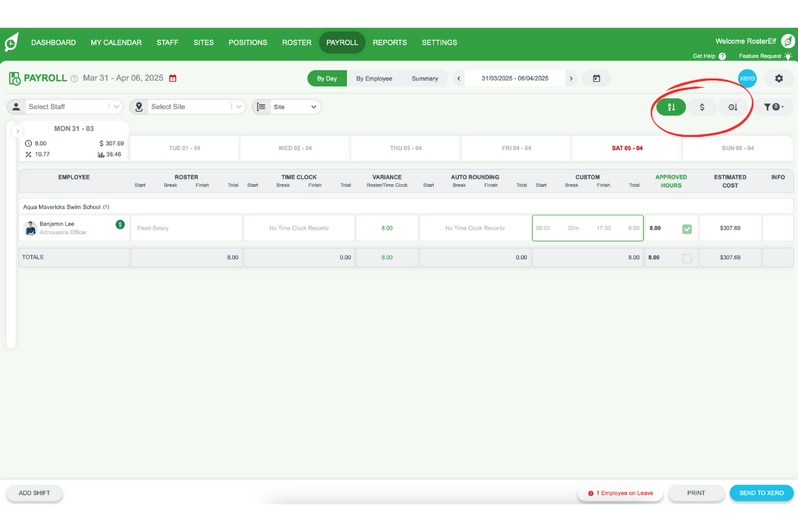Sort by hours using the clock icon

tap(732, 106)
